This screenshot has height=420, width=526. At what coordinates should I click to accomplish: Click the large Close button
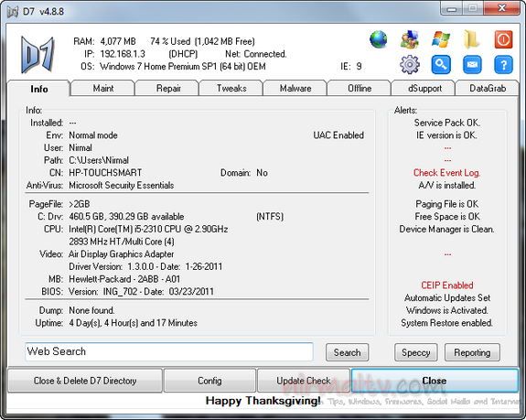[435, 381]
